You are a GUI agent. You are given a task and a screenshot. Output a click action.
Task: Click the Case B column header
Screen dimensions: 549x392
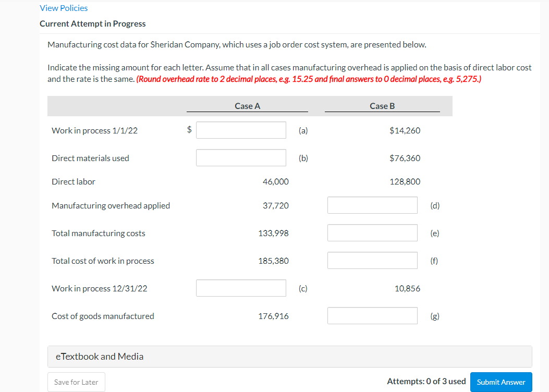pos(382,106)
